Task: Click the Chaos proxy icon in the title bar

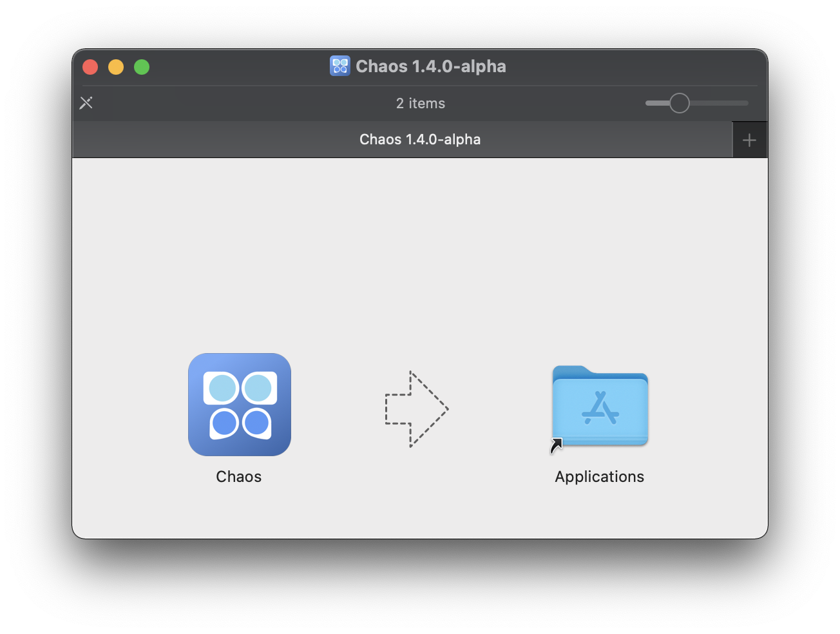Action: [x=339, y=66]
